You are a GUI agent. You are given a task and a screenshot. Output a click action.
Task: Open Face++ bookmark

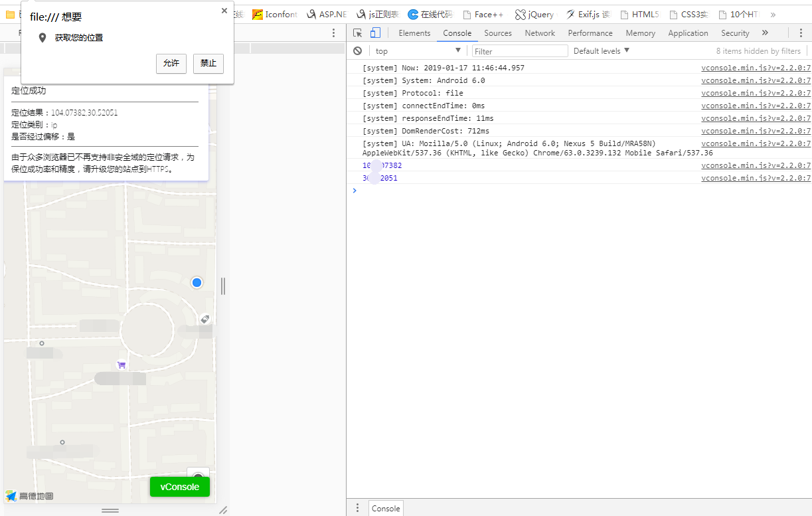(483, 14)
